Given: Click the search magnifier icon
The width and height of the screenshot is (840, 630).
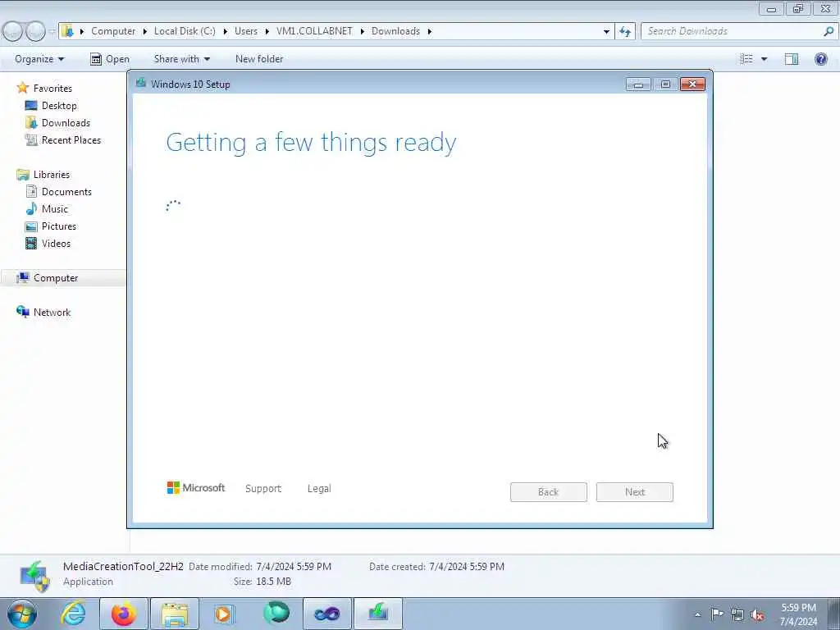Looking at the screenshot, I should (829, 31).
